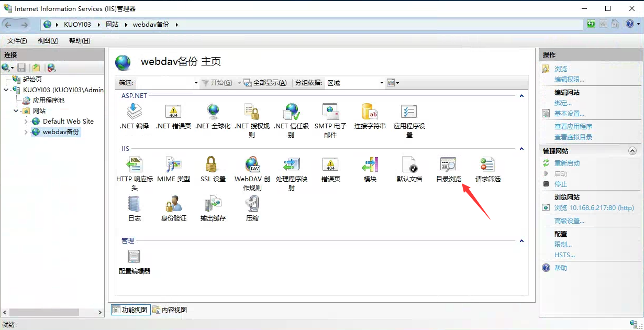Collapse the 管理 group section
The width and height of the screenshot is (644, 330).
click(x=521, y=241)
